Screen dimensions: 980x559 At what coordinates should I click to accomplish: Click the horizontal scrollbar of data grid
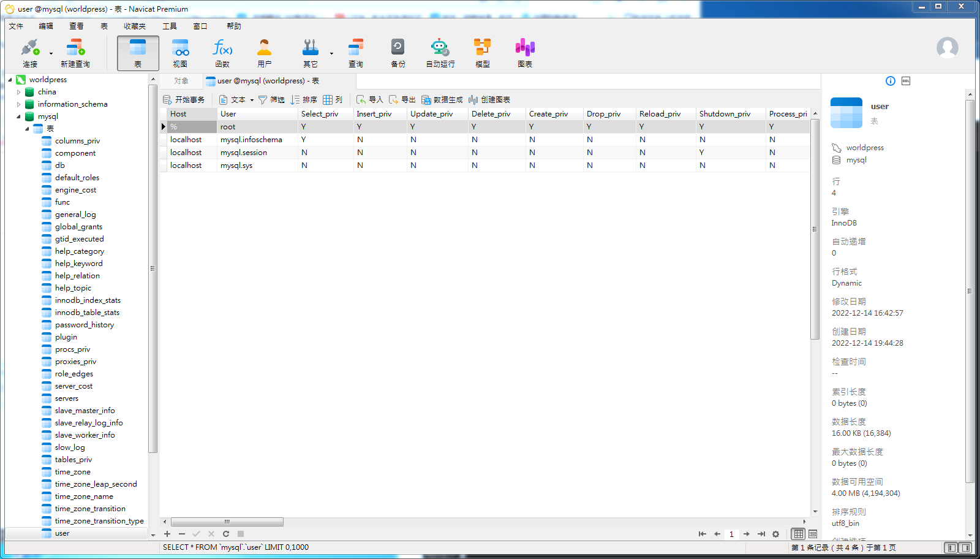(227, 522)
